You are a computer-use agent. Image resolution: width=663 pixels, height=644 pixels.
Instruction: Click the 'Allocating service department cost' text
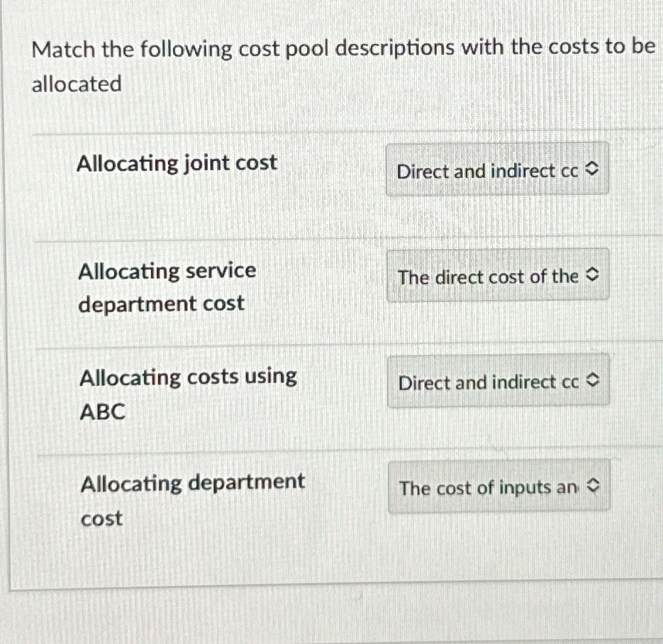click(x=167, y=286)
